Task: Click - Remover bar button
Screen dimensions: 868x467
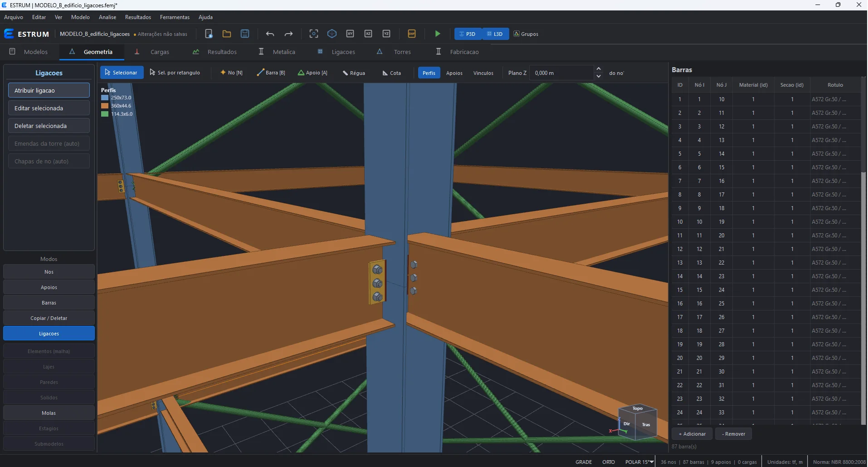Action: 733,434
